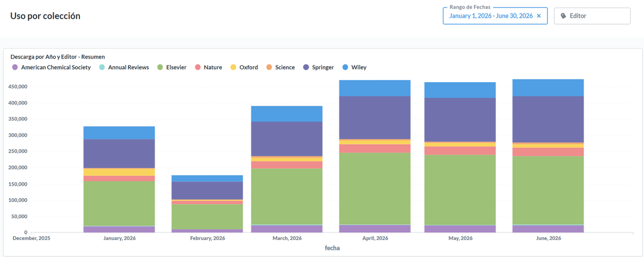644x257 pixels.
Task: Open the Rango de Fechas date filter
Action: 495,16
